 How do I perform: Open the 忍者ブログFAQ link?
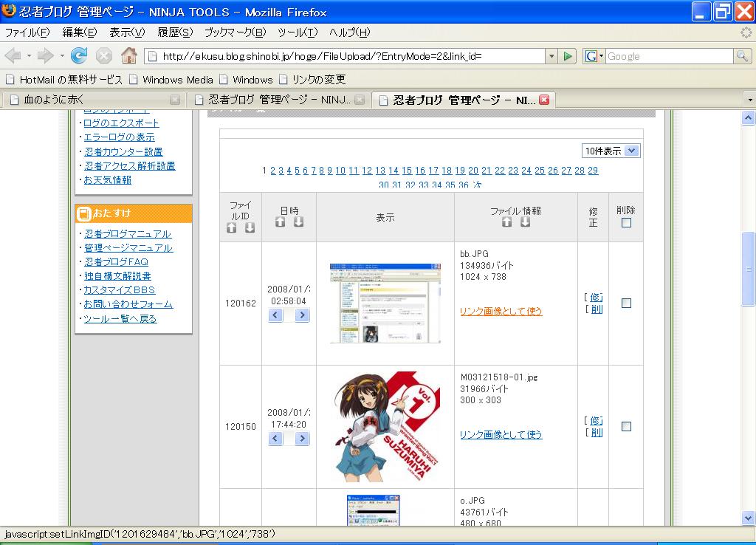pyautogui.click(x=116, y=262)
